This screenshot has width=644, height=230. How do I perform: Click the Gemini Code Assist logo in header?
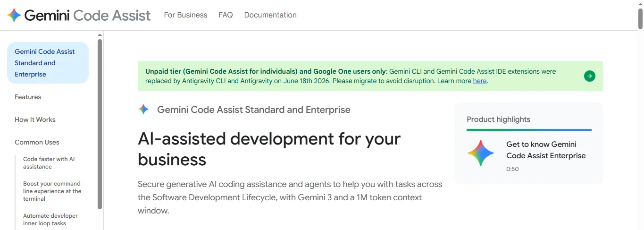click(x=79, y=15)
